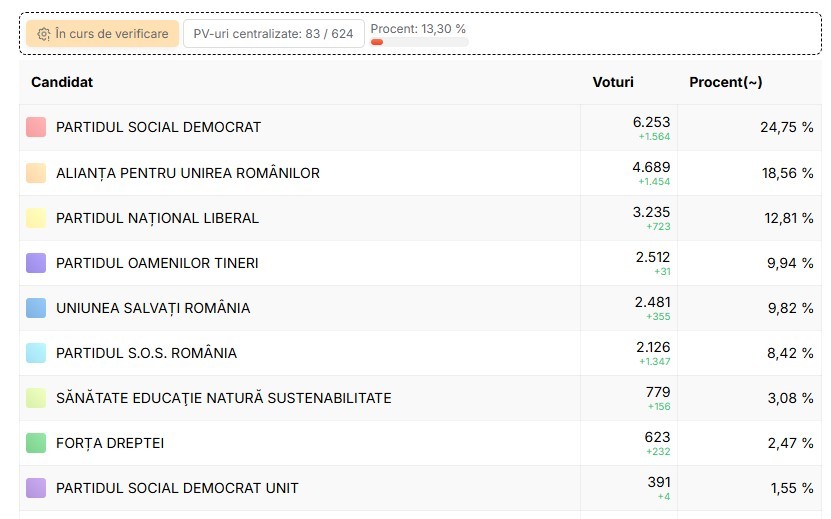The height and width of the screenshot is (519, 831).
Task: Click the red progress bar under Procent
Action: pos(377,42)
